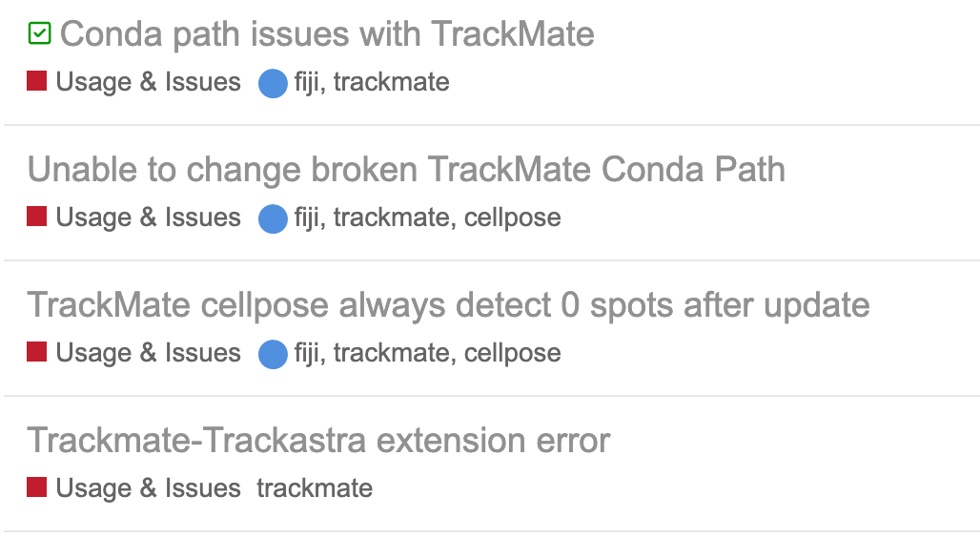Image resolution: width=980 pixels, height=538 pixels.
Task: Click blue circle icon in cellpose 0 spots topic
Action: coord(273,354)
